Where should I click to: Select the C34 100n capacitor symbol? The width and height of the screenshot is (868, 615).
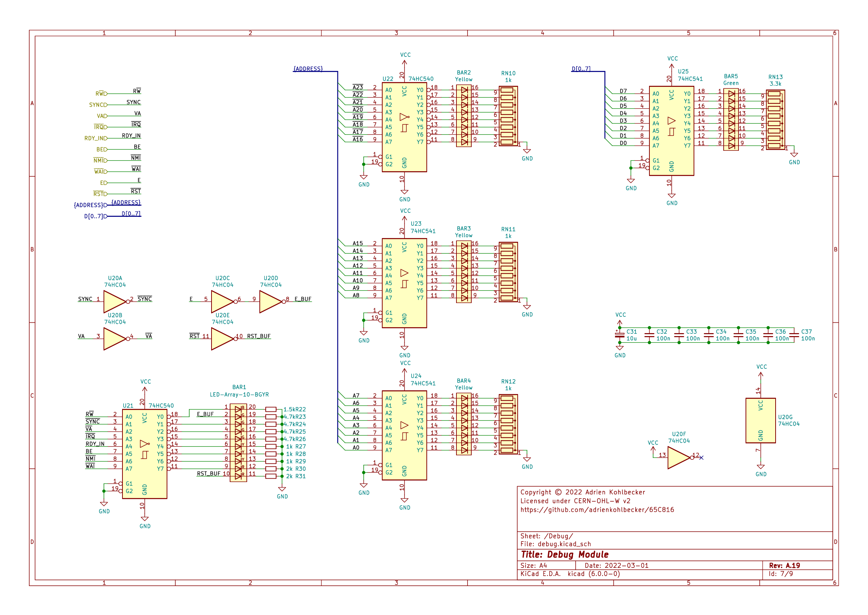pyautogui.click(x=708, y=335)
